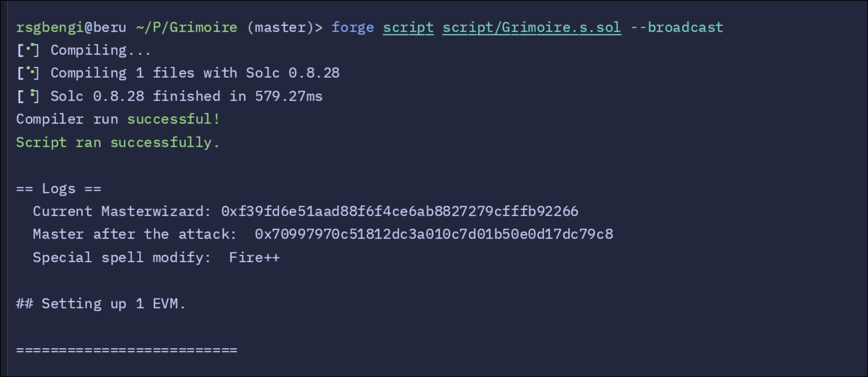The width and height of the screenshot is (868, 377).
Task: Click the spinner before "Solc 0.8.28 finished"
Action: [28, 96]
